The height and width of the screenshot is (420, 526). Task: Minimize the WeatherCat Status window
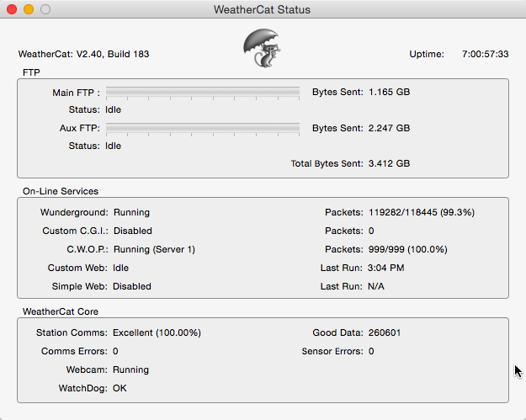point(29,9)
